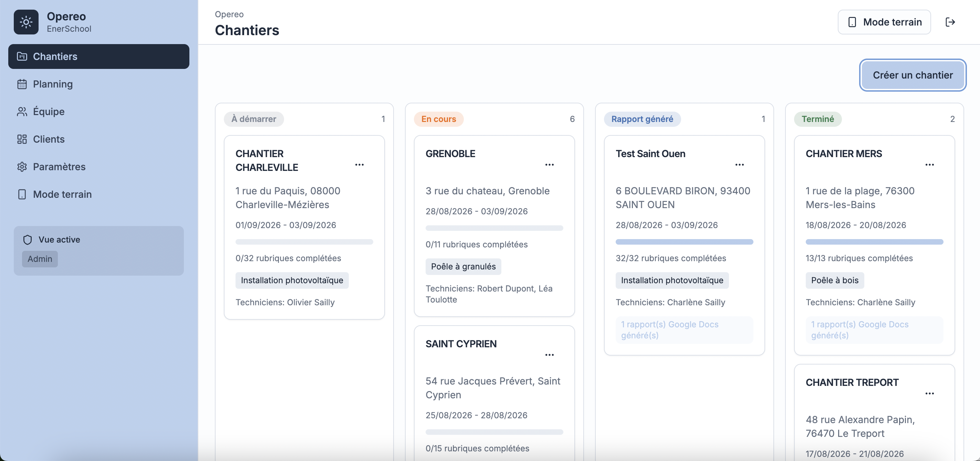Go to Chantiers in the sidebar
The image size is (980, 461).
click(98, 57)
